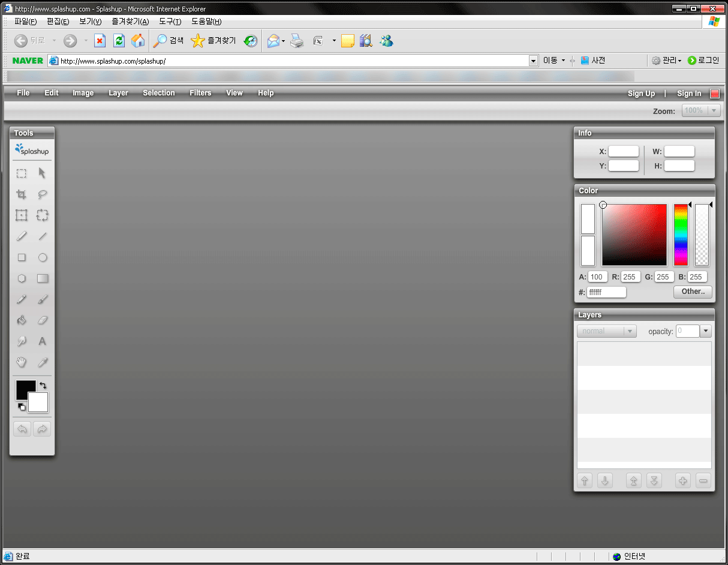Open the 관리 dropdown in Naver toolbar
Image resolution: width=728 pixels, height=565 pixels.
click(x=667, y=61)
